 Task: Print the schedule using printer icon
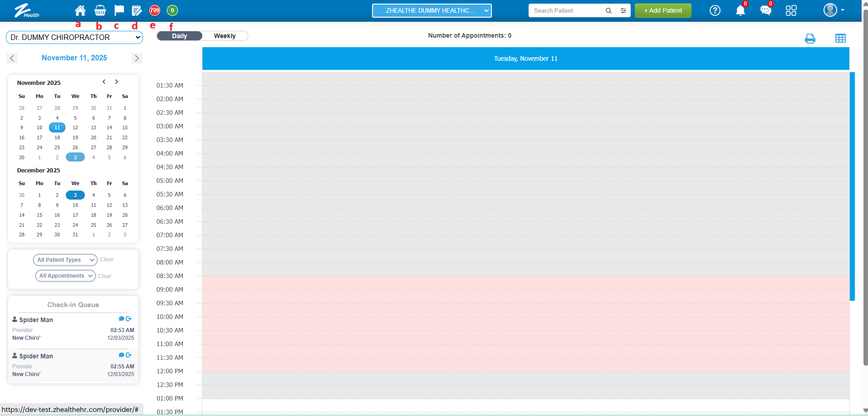810,39
